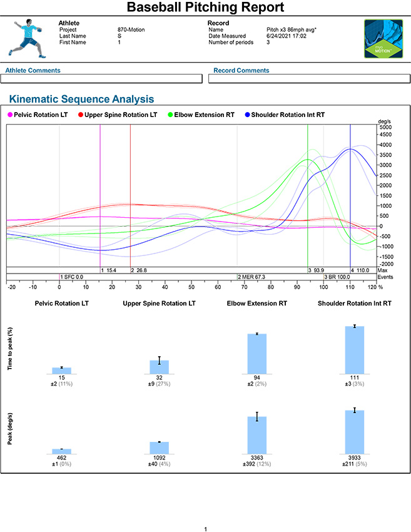Click into the Athlete Comments box
The width and height of the screenshot is (411, 532).
(104, 79)
